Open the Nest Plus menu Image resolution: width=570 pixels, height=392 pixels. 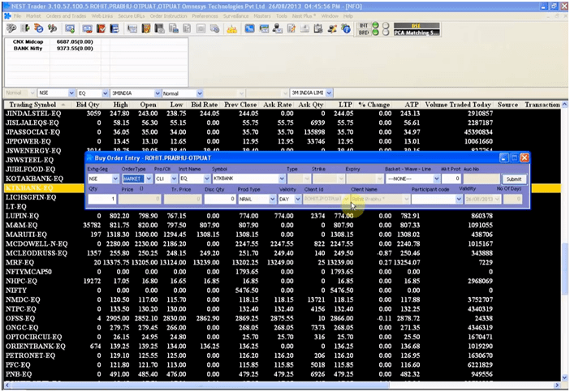pyautogui.click(x=304, y=16)
